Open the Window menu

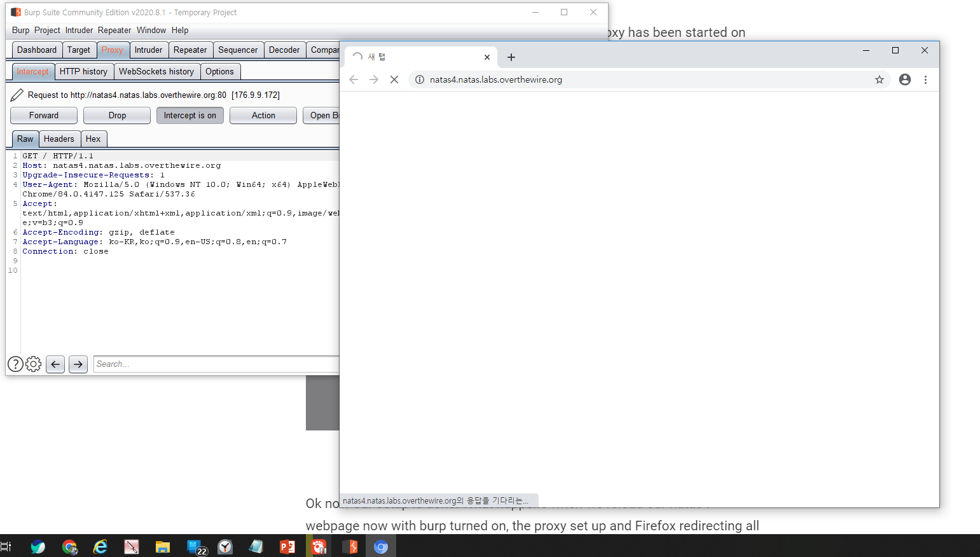pyautogui.click(x=151, y=31)
